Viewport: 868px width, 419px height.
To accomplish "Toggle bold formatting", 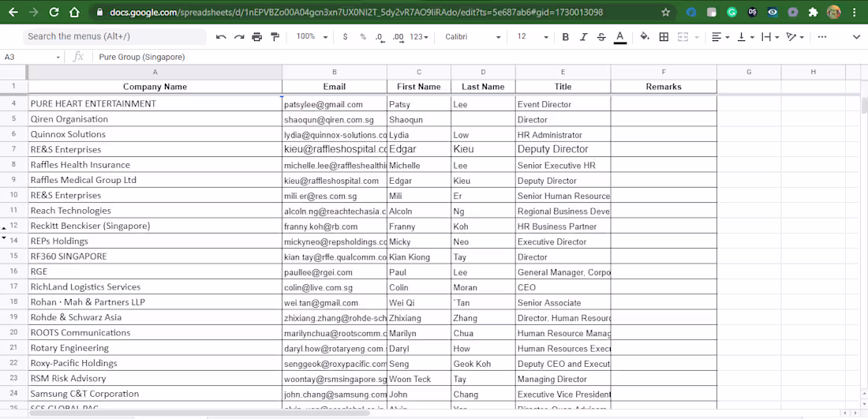I will [x=565, y=36].
